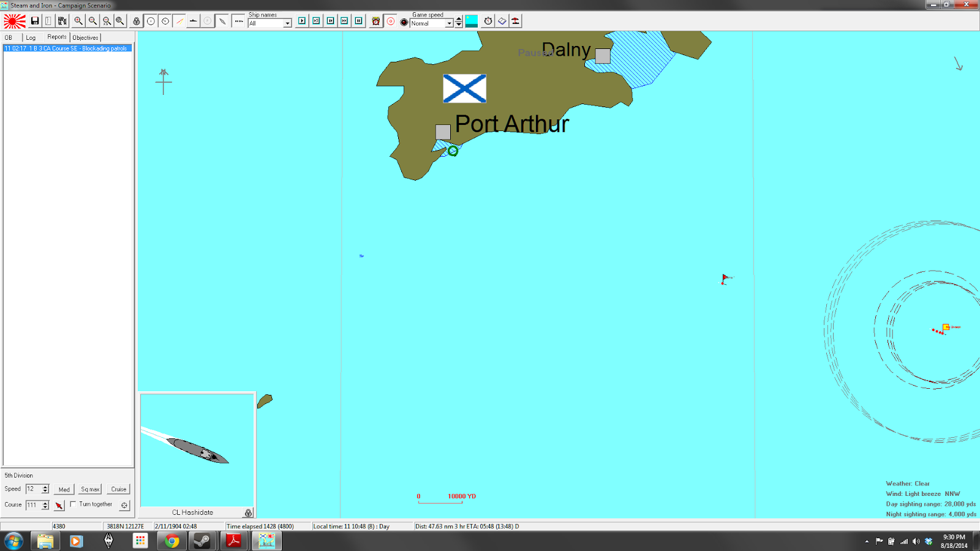Click the red flag marker on the map

(725, 279)
